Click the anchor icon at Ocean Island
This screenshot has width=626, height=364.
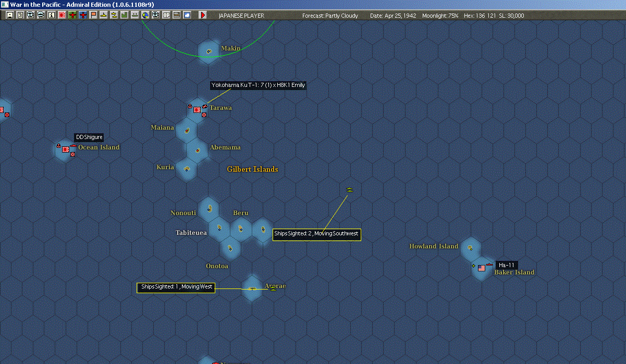(58, 145)
